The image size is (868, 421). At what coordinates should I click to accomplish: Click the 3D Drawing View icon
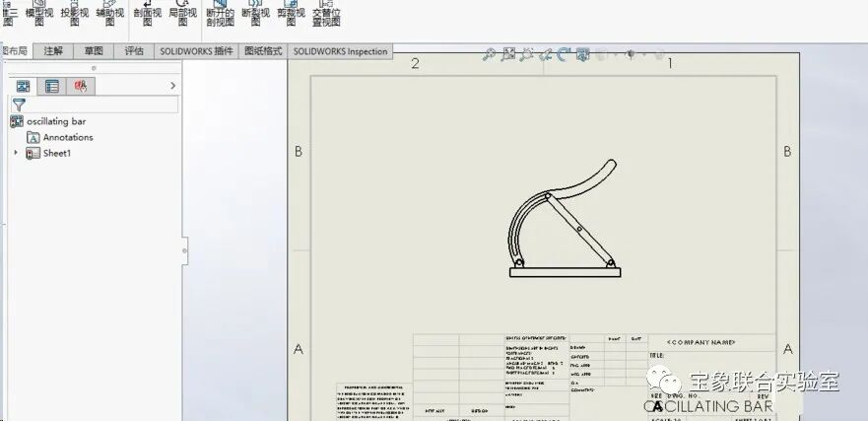pos(582,54)
